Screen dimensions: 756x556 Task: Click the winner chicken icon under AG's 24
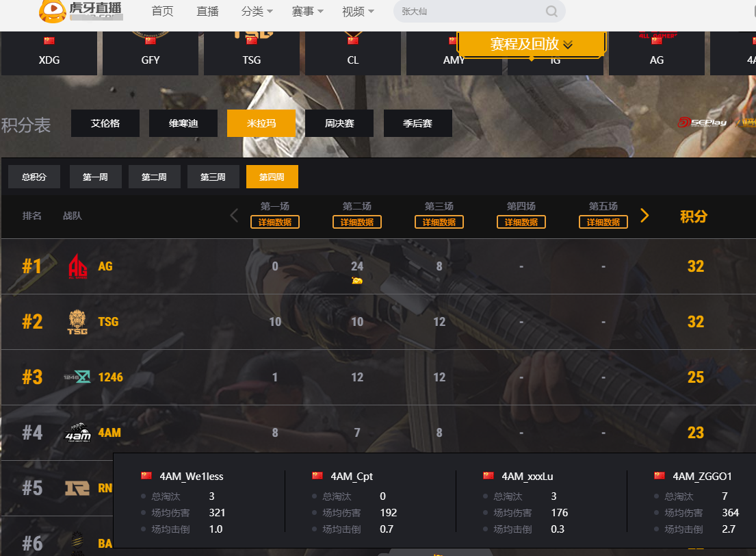click(x=356, y=281)
